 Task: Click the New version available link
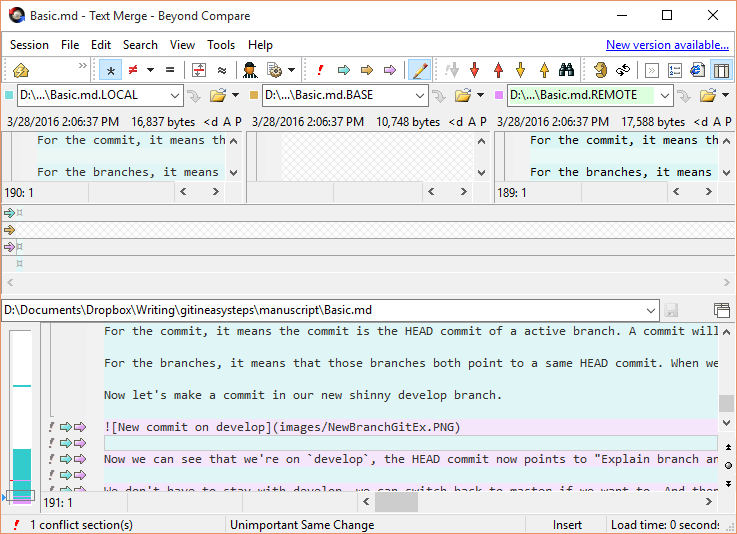(667, 45)
